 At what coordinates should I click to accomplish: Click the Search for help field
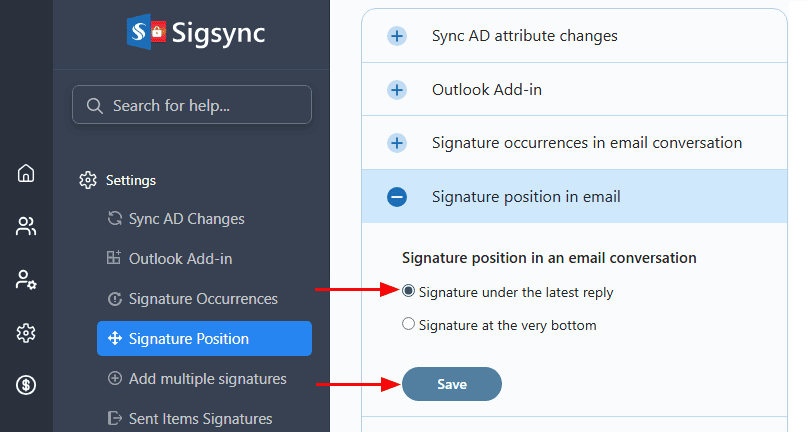coord(192,105)
